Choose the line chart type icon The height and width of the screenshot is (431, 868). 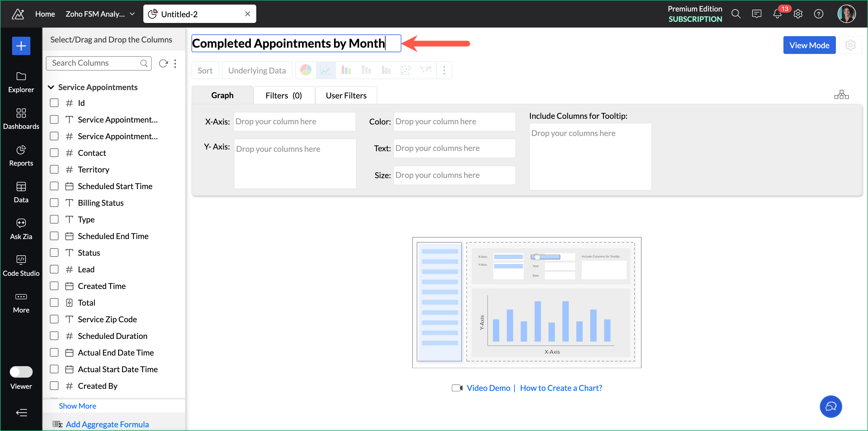(x=326, y=70)
